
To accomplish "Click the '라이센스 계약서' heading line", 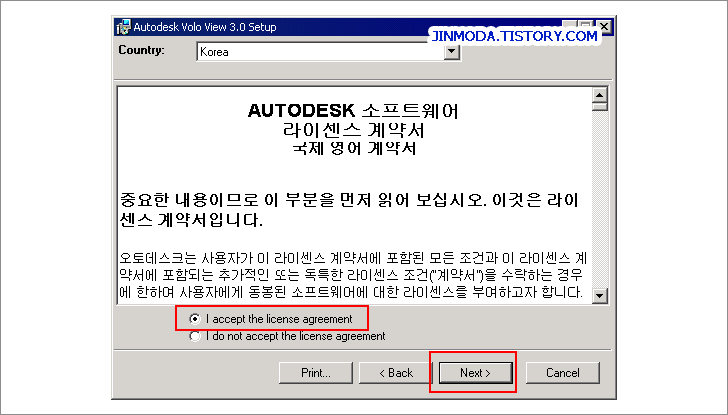I will pyautogui.click(x=354, y=130).
